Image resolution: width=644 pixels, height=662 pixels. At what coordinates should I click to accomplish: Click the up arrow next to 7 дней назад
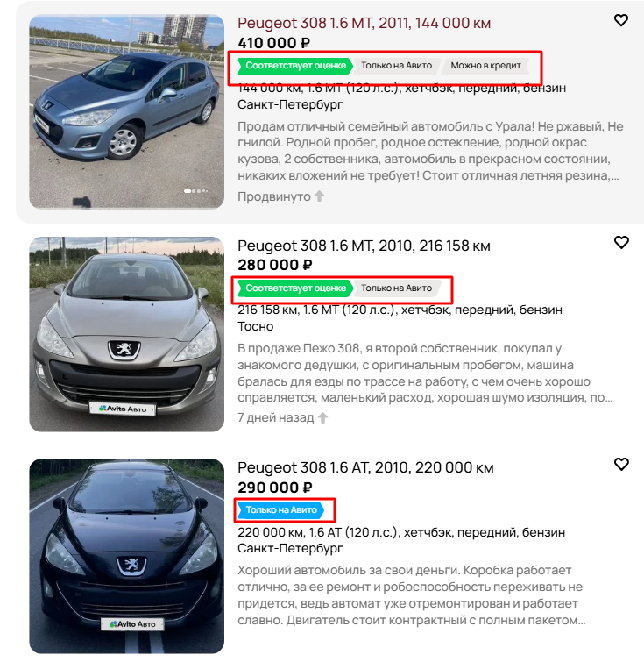pos(322,417)
